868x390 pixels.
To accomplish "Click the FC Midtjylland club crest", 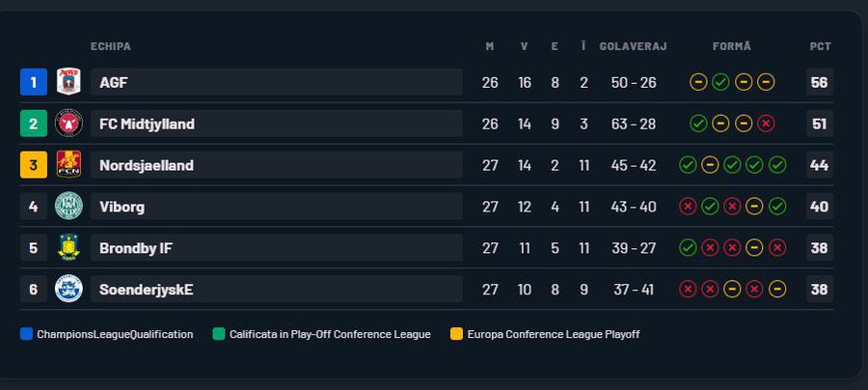I will tap(68, 124).
